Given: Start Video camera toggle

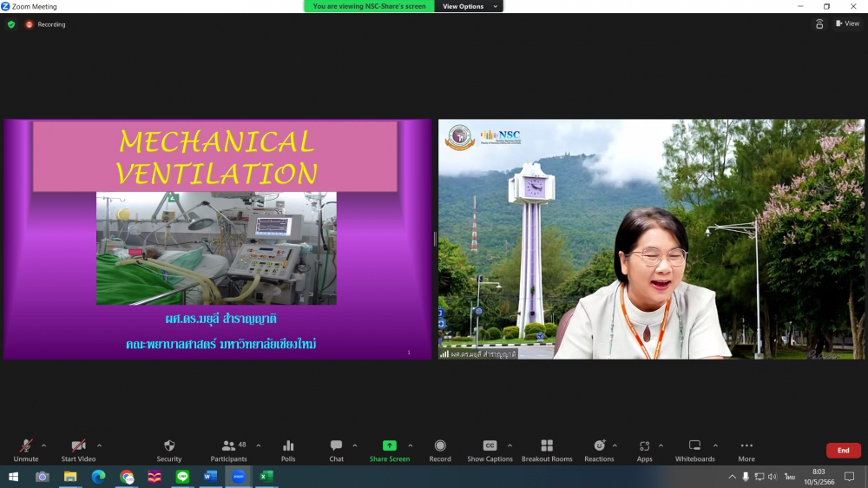Looking at the screenshot, I should [x=78, y=446].
